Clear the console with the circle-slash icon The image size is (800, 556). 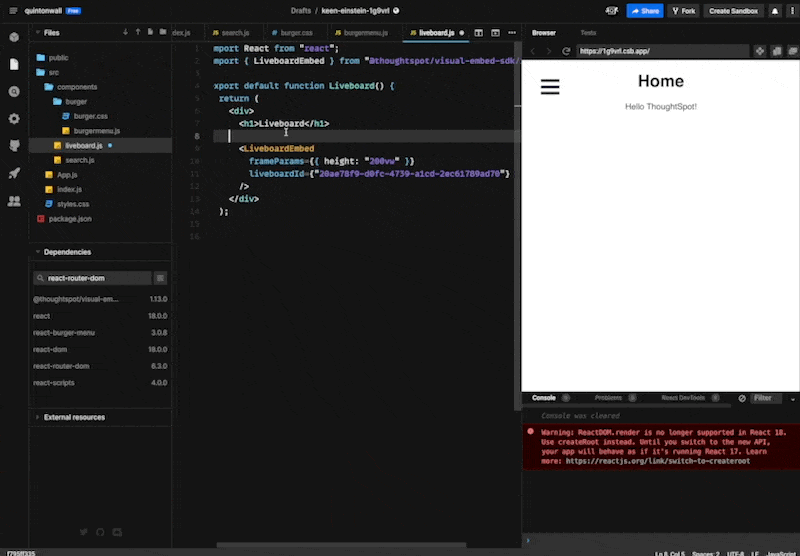tap(742, 398)
